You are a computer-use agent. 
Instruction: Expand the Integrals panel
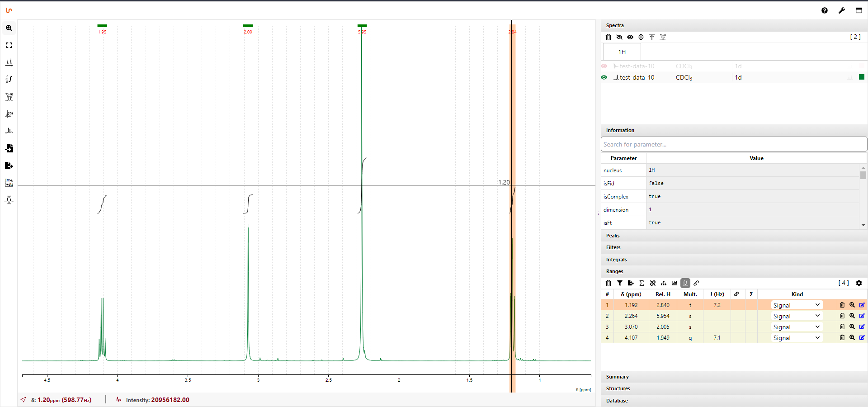coord(734,260)
